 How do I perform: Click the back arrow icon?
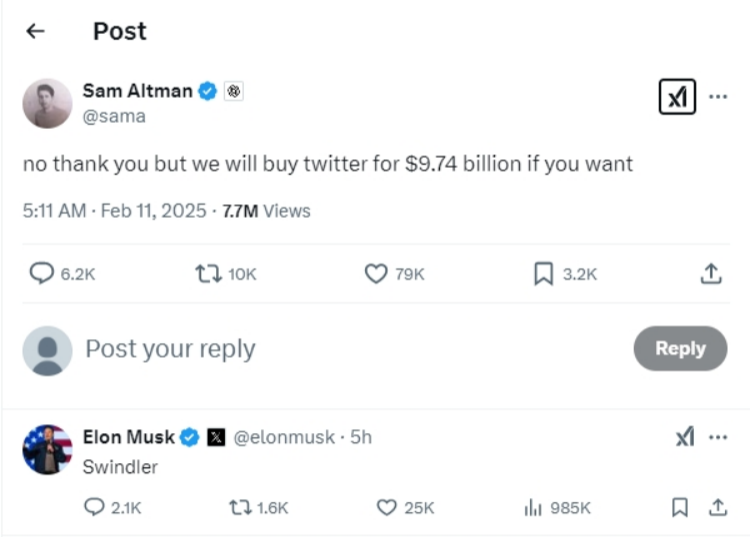click(35, 31)
